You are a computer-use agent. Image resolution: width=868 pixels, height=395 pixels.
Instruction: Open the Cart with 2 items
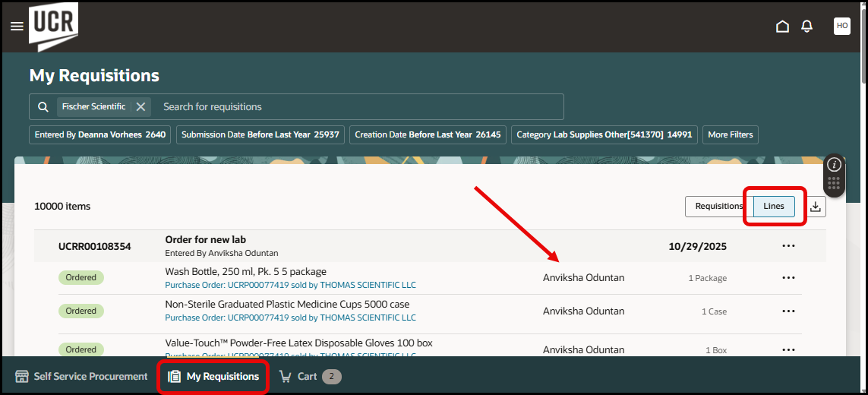(x=309, y=377)
